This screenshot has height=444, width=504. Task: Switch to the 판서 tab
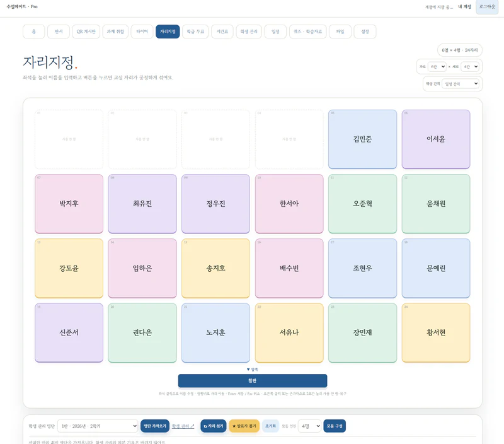[x=59, y=32]
